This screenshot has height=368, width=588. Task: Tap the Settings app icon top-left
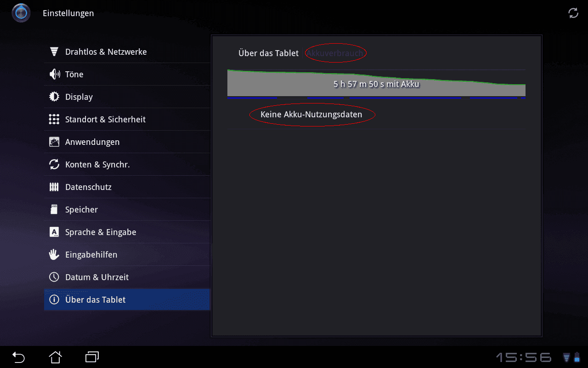pos(21,13)
